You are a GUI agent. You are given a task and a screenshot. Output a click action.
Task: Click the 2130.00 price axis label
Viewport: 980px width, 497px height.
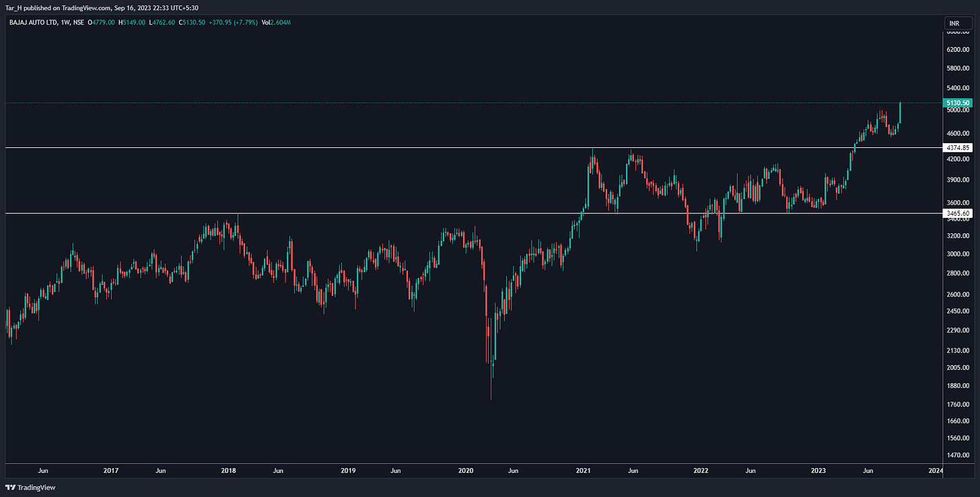tap(958, 350)
